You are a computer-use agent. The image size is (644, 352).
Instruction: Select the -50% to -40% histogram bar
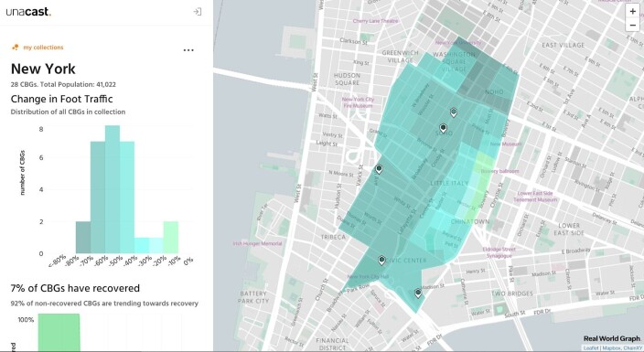[x=127, y=197]
